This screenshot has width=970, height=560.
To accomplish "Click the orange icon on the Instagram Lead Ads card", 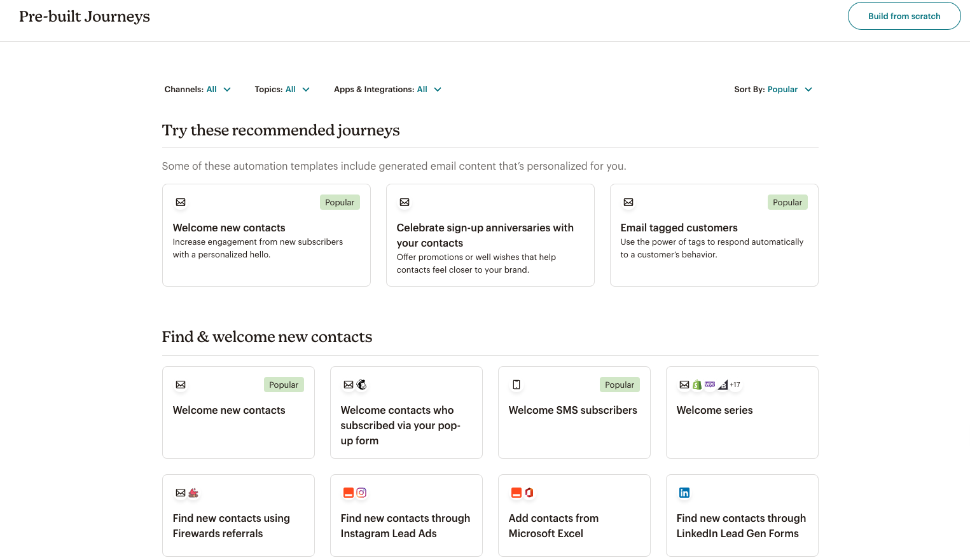I will pyautogui.click(x=349, y=493).
